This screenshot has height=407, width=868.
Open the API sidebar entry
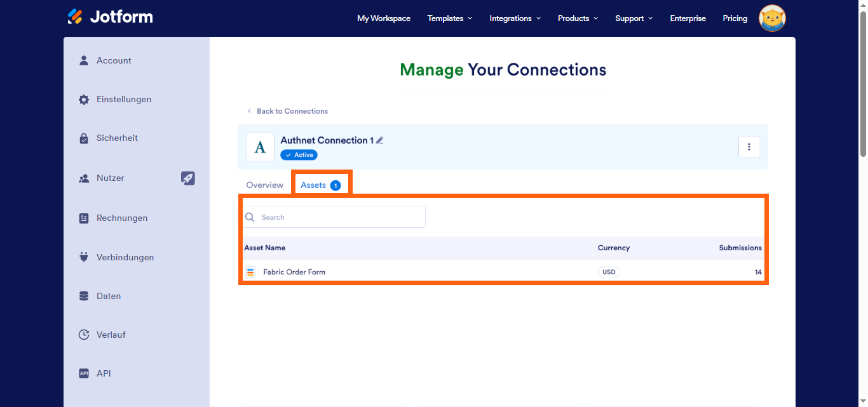(104, 373)
